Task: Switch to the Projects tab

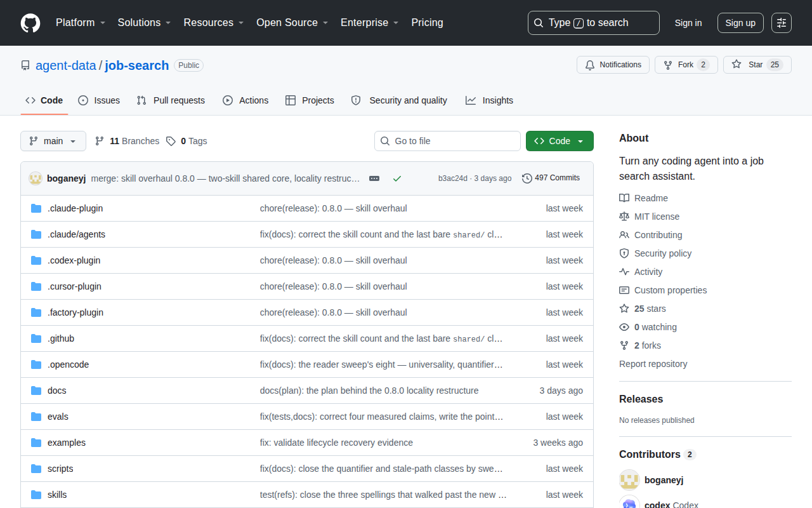Action: tap(310, 100)
